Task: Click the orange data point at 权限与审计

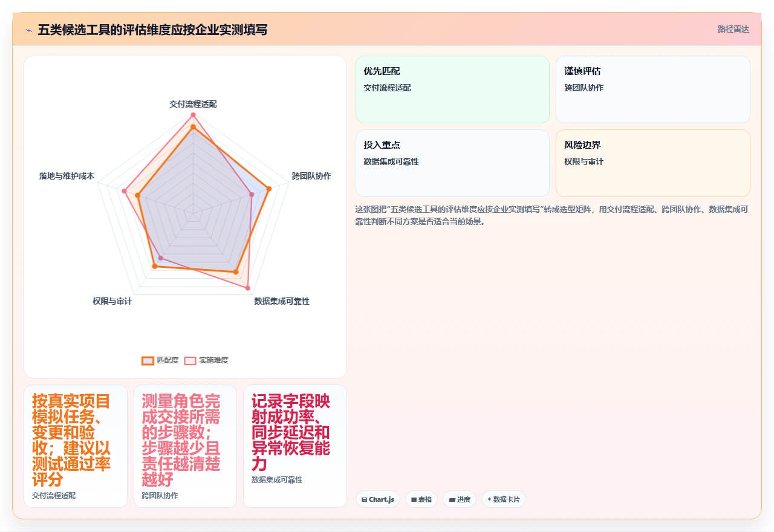Action: point(154,266)
